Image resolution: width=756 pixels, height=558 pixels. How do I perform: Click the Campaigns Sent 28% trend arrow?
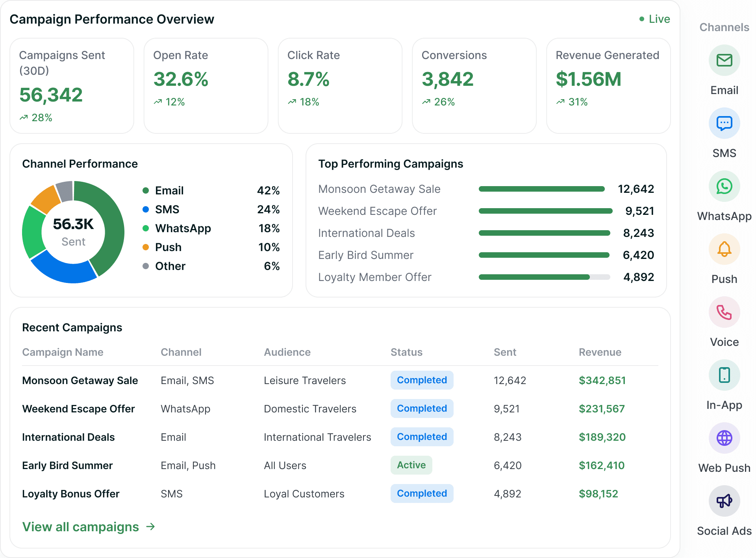coord(24,117)
